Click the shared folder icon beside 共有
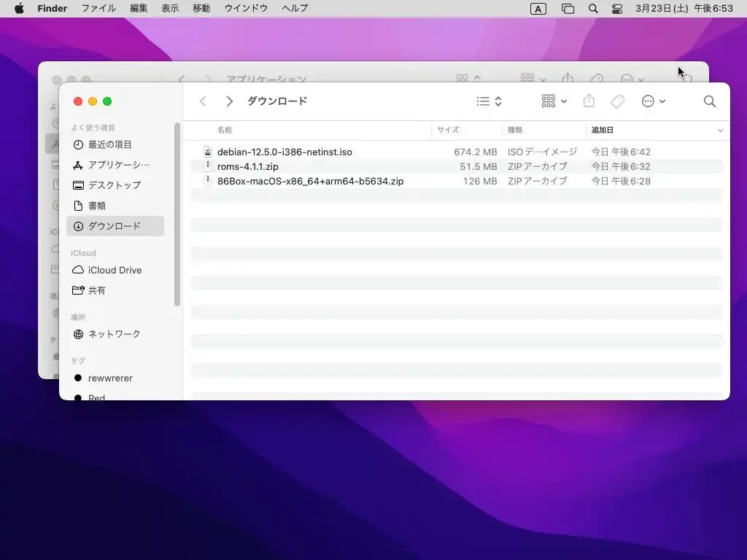Screen dimensions: 747x560 pyautogui.click(x=78, y=290)
